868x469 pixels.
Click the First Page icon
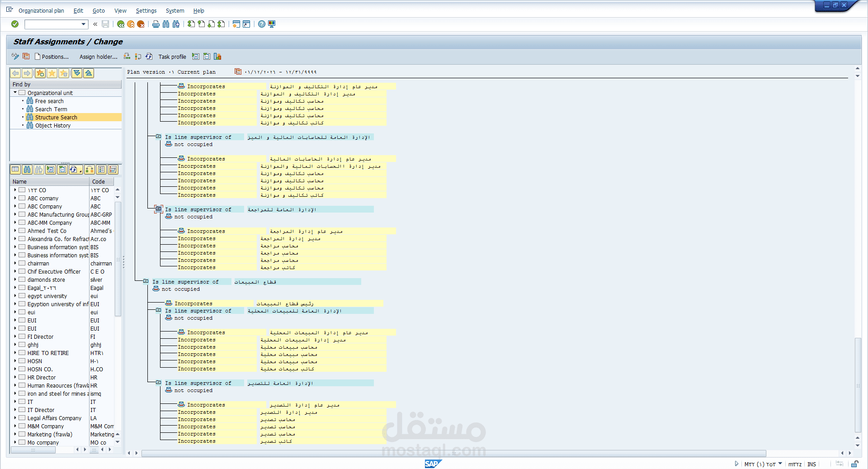[191, 24]
